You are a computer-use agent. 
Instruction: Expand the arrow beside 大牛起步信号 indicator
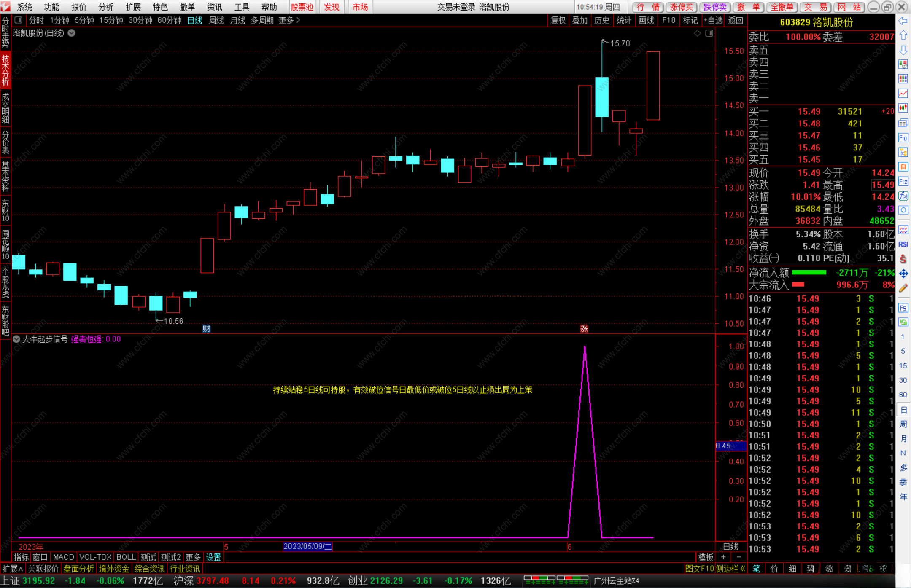16,339
